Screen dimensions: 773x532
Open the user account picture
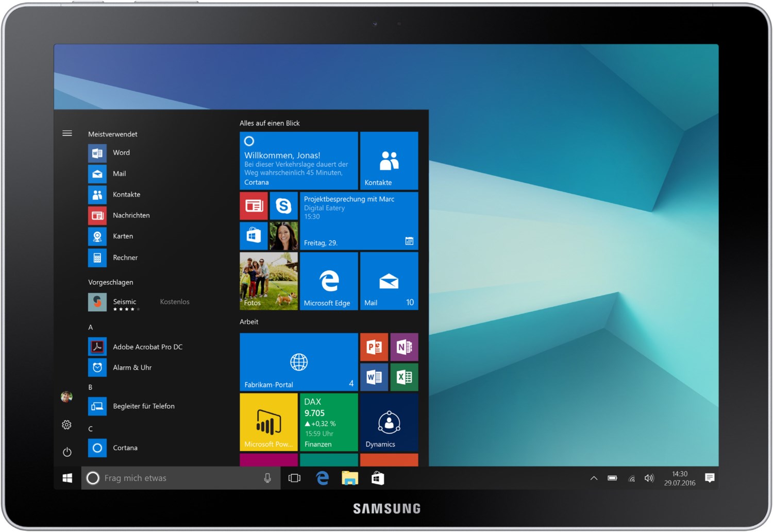tap(66, 397)
